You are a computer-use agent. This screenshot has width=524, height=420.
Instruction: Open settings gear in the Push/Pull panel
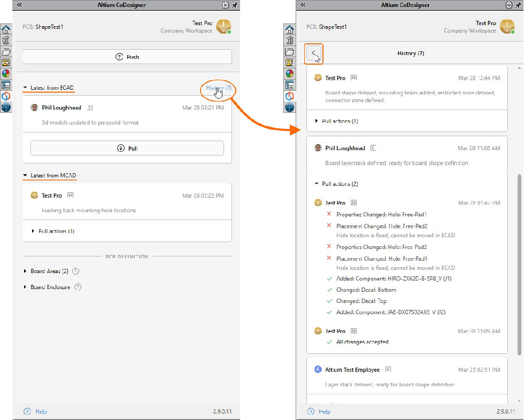[x=226, y=5]
